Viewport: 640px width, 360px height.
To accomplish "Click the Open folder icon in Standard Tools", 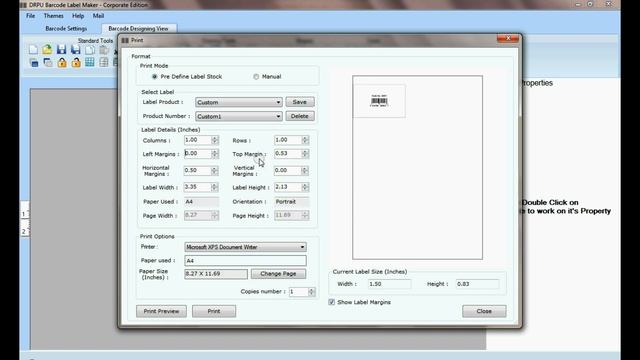I will [47, 50].
